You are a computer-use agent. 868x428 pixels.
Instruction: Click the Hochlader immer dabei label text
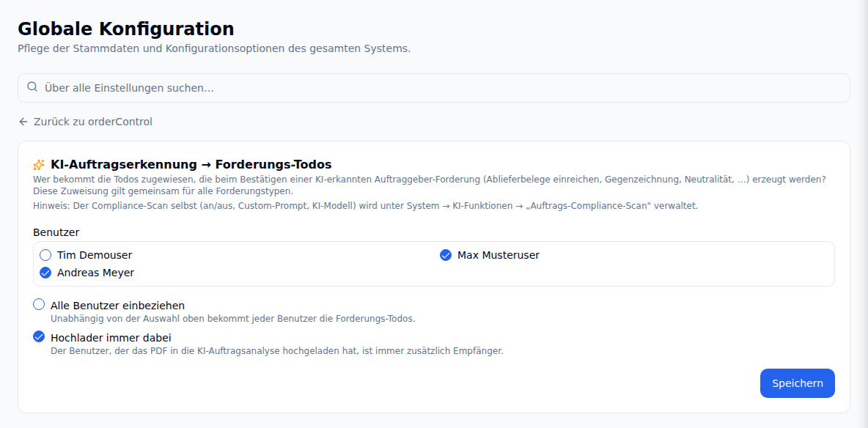click(x=111, y=338)
